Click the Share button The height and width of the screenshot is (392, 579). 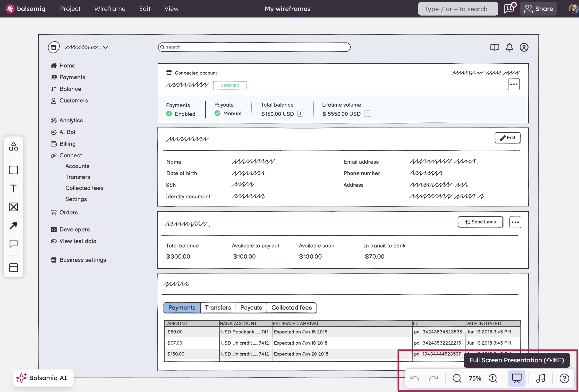coord(538,9)
